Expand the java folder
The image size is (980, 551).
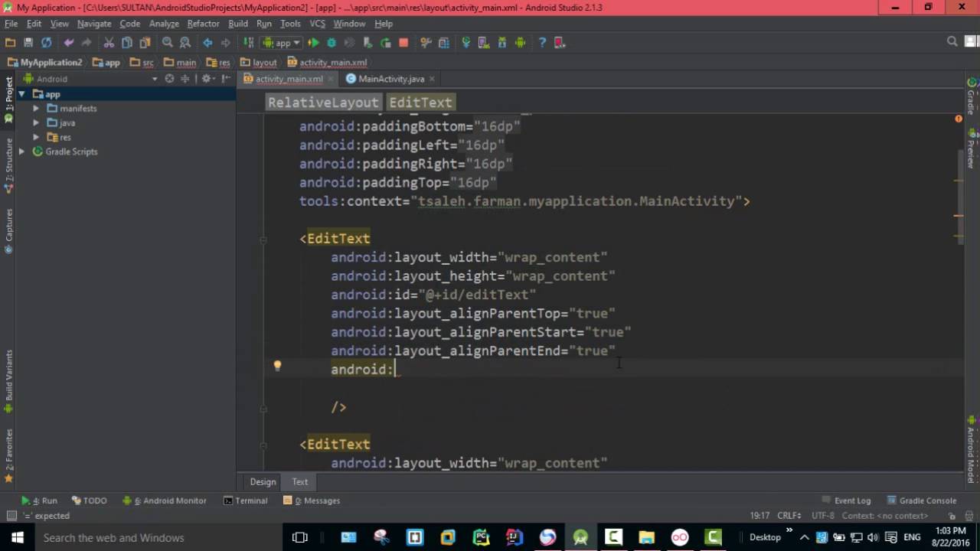coord(36,122)
